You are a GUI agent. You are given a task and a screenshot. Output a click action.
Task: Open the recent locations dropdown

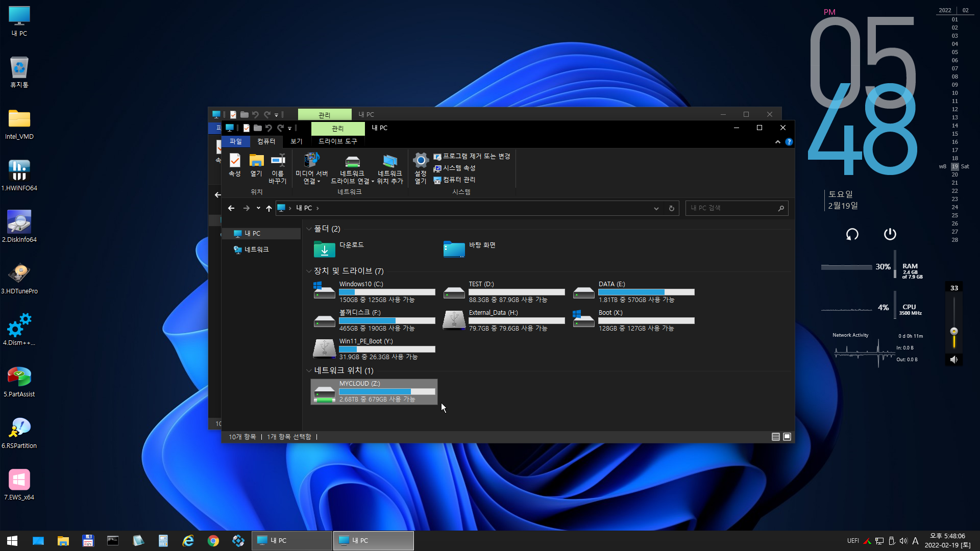(x=258, y=208)
